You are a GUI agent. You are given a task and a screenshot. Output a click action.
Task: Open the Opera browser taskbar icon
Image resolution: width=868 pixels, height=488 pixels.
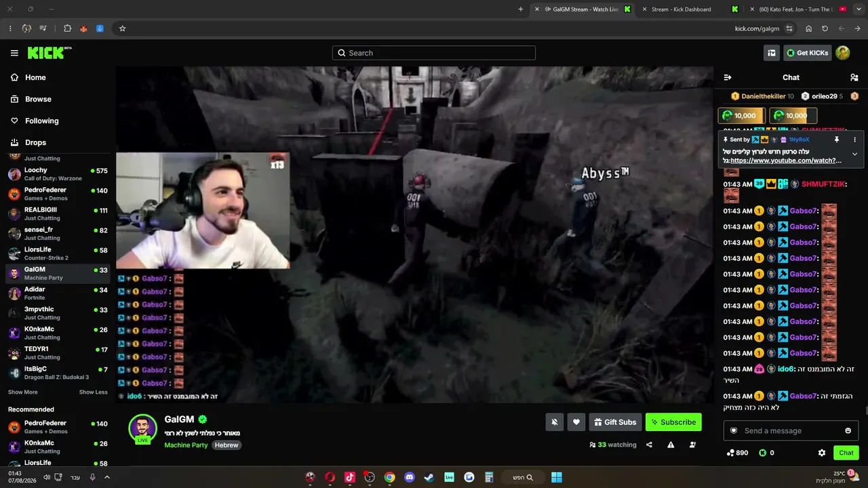point(330,477)
